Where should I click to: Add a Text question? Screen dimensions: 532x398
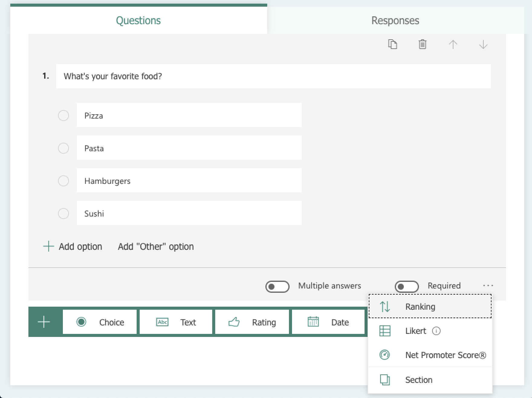[176, 322]
